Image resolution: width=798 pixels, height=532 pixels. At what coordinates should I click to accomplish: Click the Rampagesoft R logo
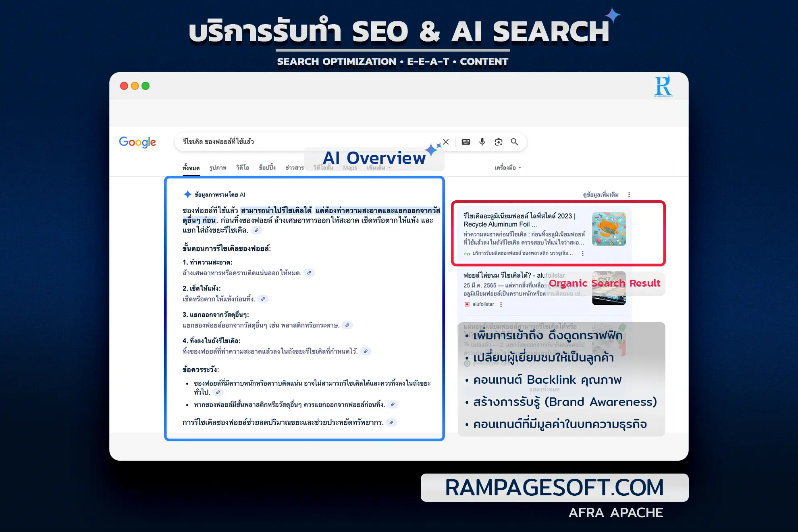tap(663, 86)
